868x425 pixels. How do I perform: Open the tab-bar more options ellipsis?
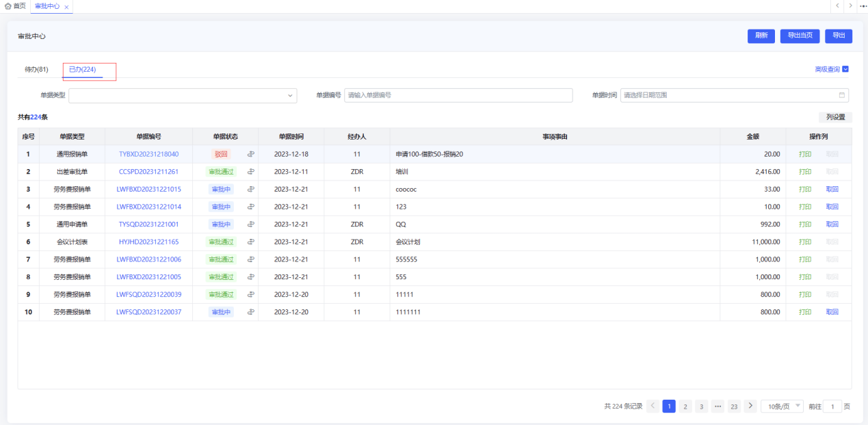tap(863, 5)
